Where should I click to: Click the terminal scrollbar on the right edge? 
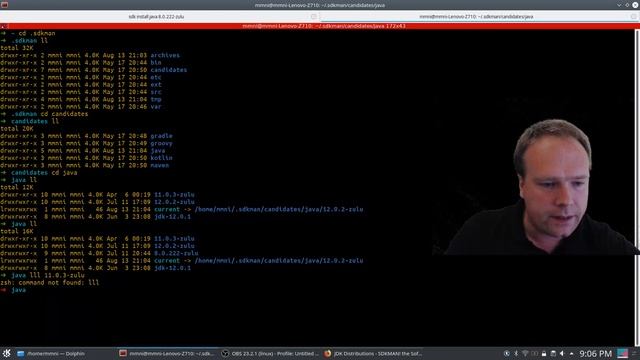pyautogui.click(x=638, y=188)
